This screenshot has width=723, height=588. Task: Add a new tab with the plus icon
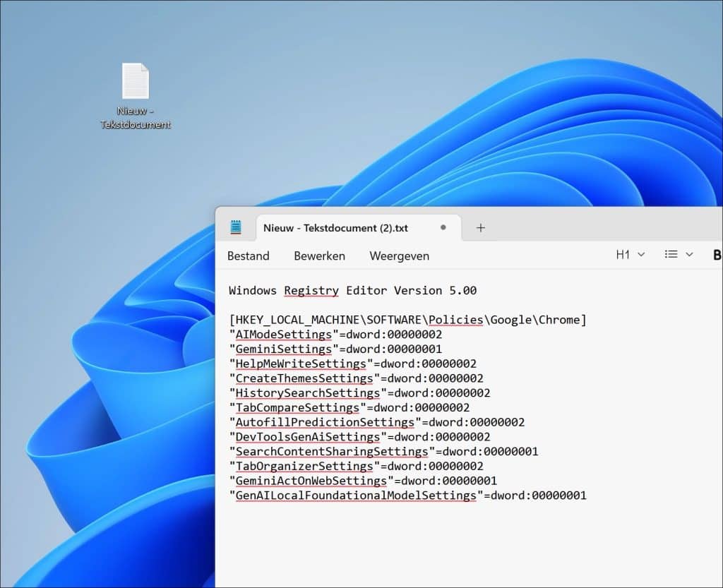pyautogui.click(x=481, y=227)
